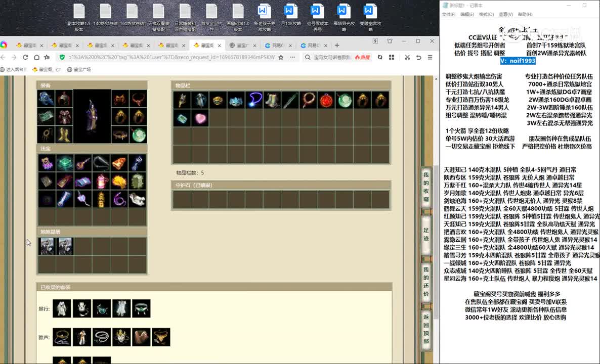Click highlighted text V: noif1993 in Notepad

click(x=518, y=61)
